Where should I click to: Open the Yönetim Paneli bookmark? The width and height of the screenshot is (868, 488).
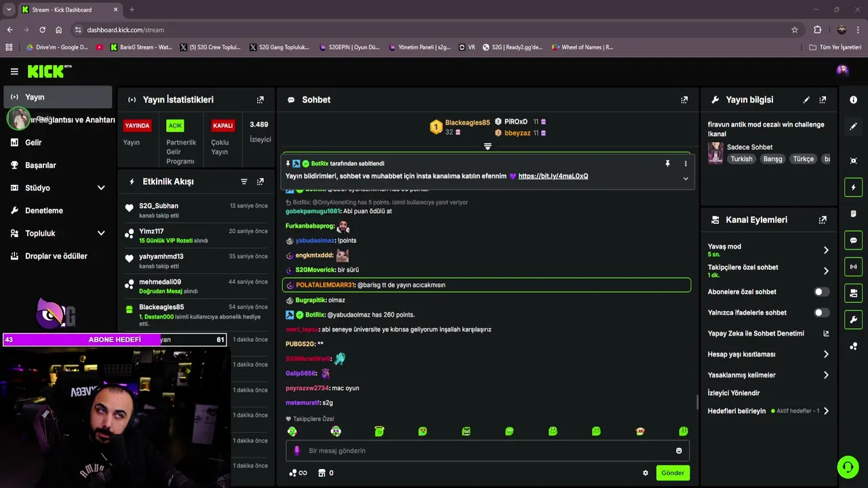pos(420,47)
